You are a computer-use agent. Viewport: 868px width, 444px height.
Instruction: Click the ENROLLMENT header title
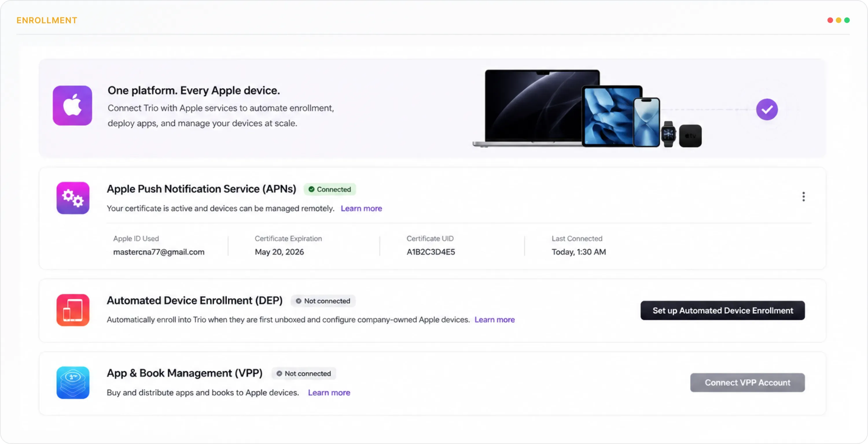click(47, 20)
